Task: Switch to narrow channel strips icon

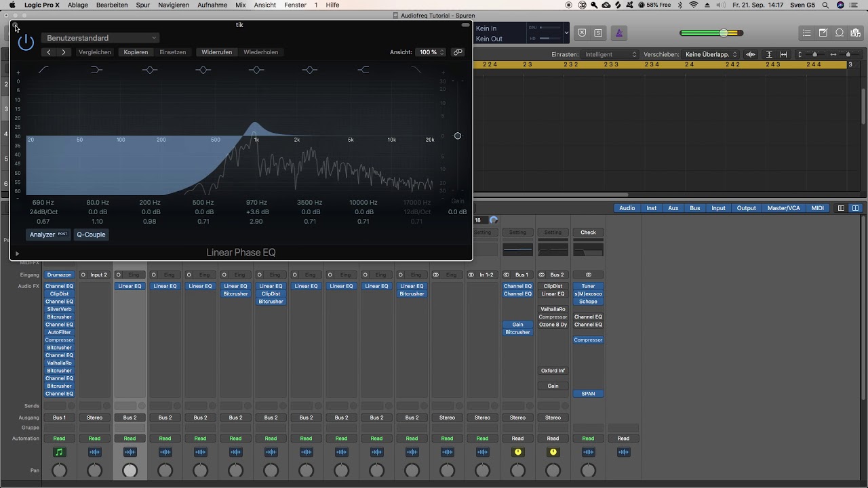Action: click(x=841, y=208)
